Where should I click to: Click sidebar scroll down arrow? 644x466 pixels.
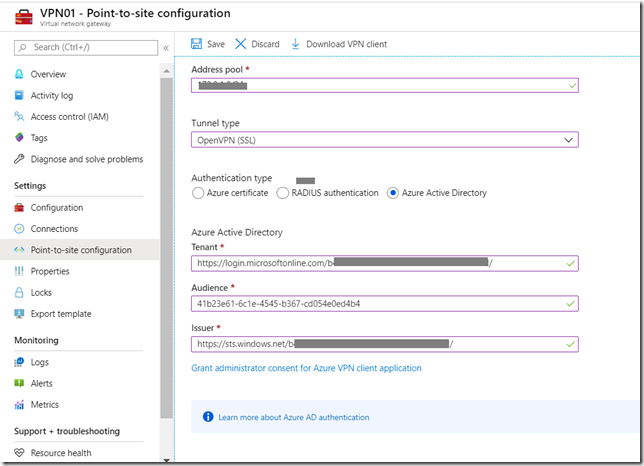point(166,460)
